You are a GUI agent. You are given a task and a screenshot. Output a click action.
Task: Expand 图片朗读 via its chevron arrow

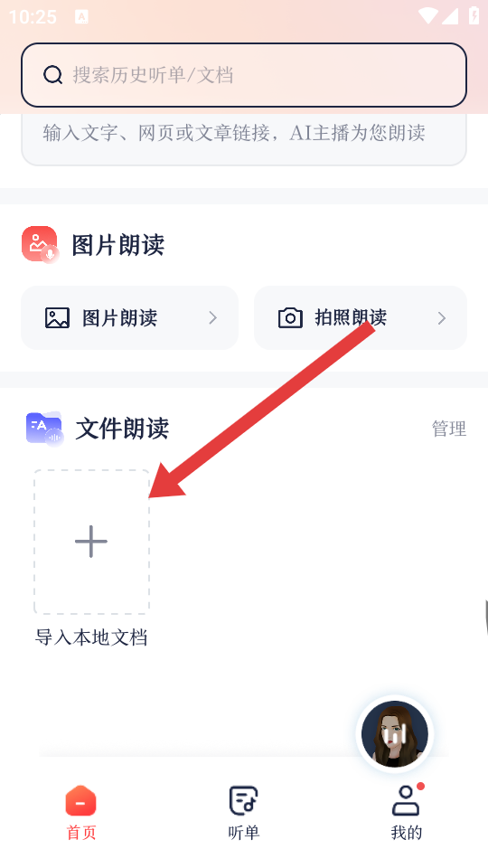point(213,317)
